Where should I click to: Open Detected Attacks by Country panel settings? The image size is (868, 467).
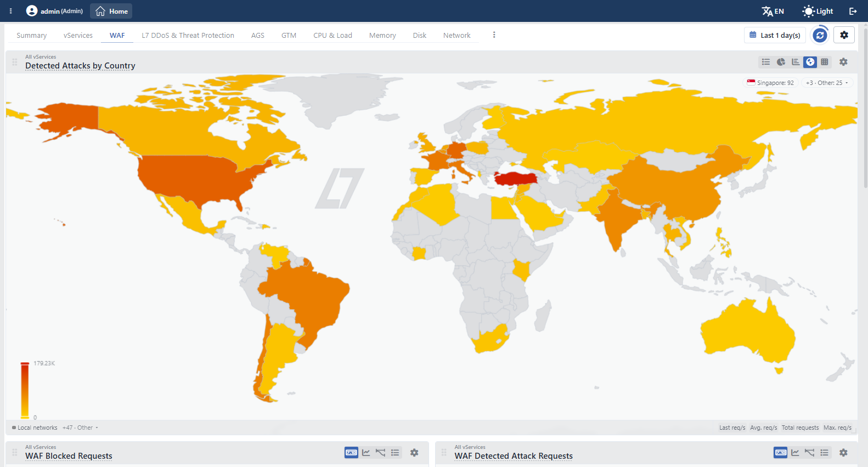coord(843,62)
